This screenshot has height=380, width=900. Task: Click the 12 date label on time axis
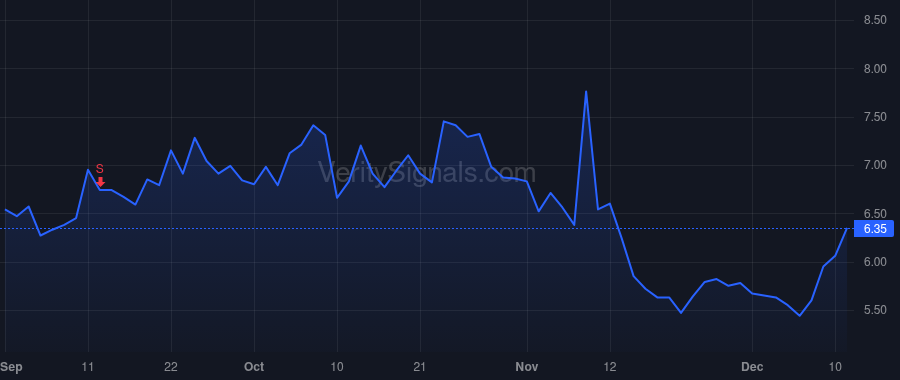point(610,367)
